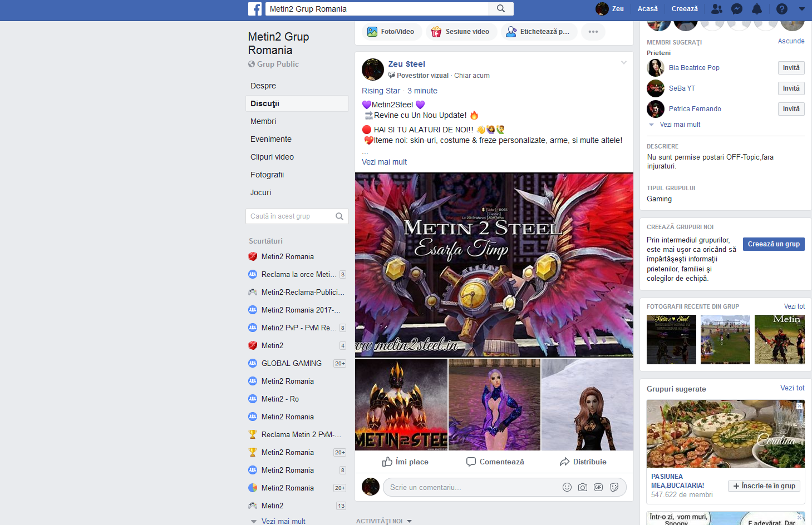Image resolution: width=812 pixels, height=525 pixels.
Task: Attach a photo via camera icon in comment
Action: pyautogui.click(x=583, y=487)
